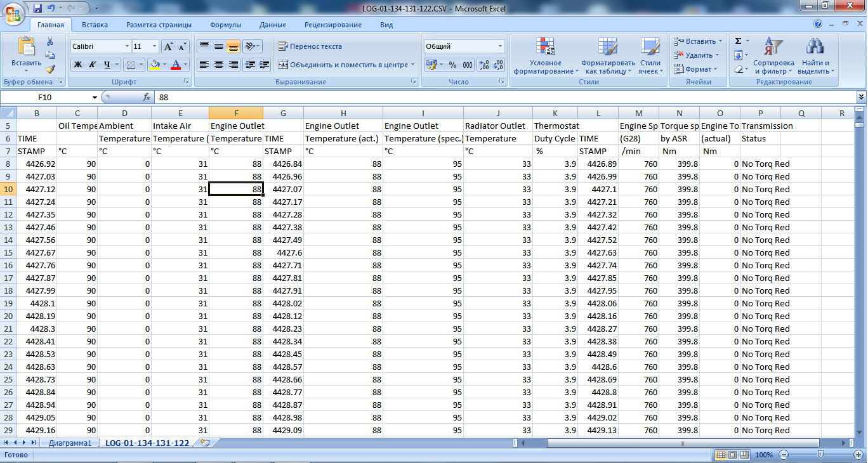The image size is (868, 463).
Task: Toggle Italic (К) formatting
Action: pos(93,65)
